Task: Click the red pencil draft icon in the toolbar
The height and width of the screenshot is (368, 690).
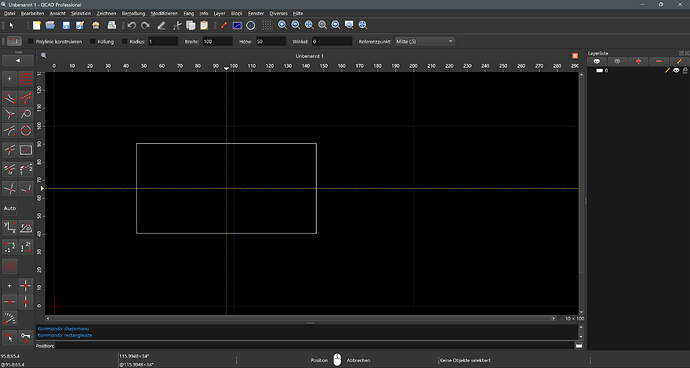Action: pos(224,25)
